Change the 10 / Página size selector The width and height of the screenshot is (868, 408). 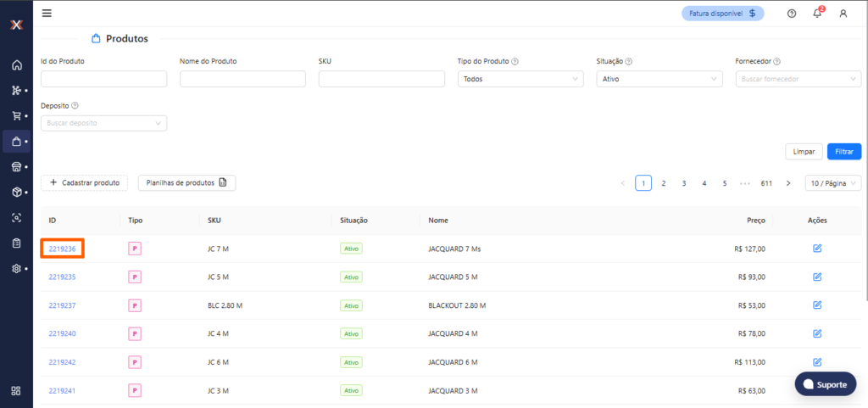coord(832,183)
